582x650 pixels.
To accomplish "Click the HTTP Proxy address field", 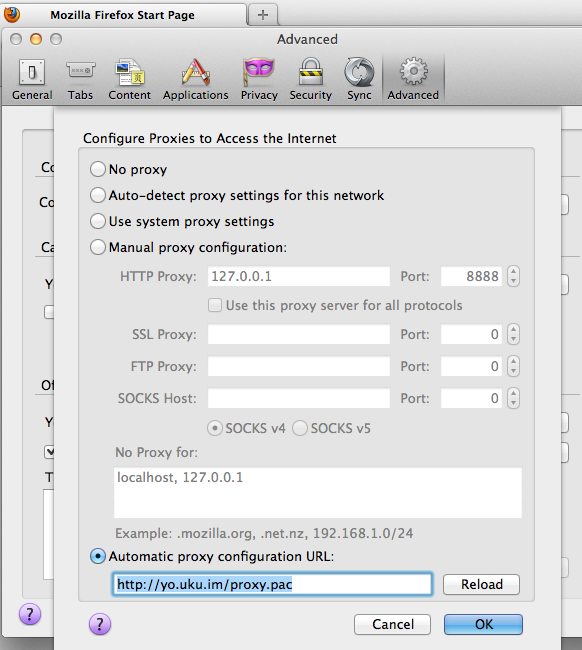I will click(299, 276).
